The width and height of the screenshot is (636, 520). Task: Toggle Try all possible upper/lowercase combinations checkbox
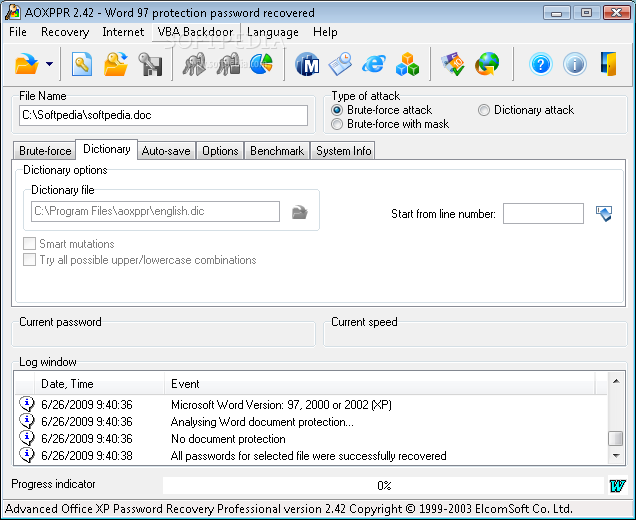(29, 260)
